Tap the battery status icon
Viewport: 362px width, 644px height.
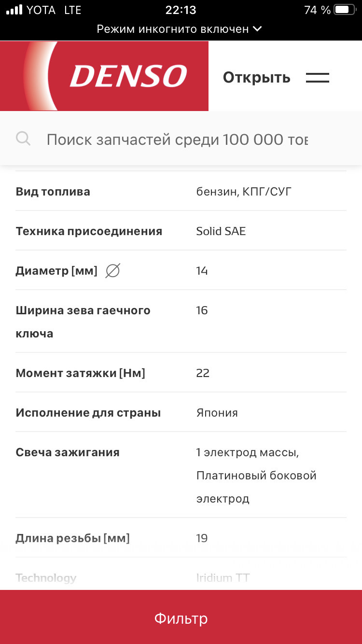pyautogui.click(x=344, y=10)
